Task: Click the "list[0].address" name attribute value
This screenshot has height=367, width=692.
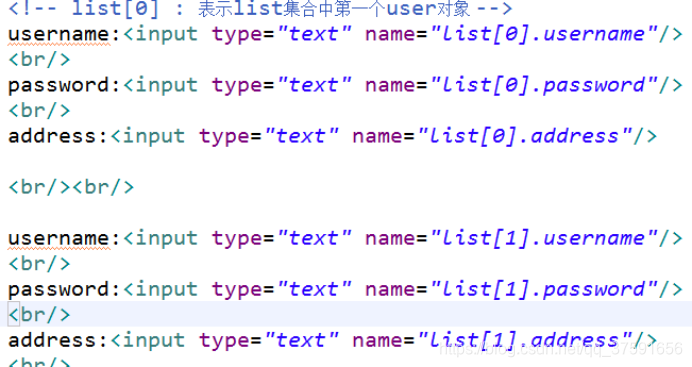Action: 525,136
